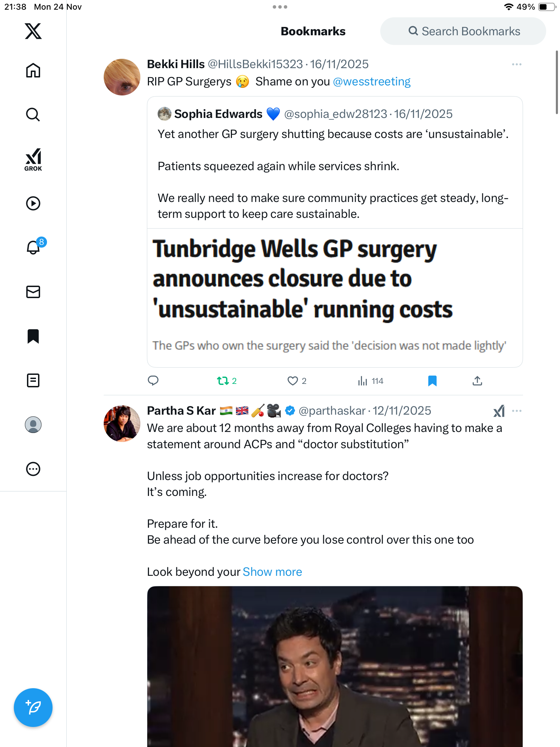
Task: Share Bekki Hills' post
Action: 477,381
